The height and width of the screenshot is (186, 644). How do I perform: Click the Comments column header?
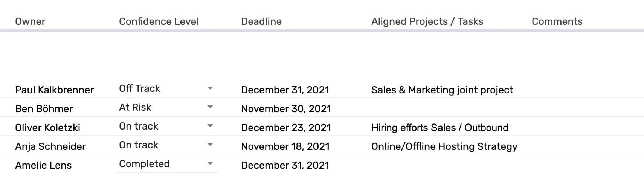pyautogui.click(x=557, y=21)
